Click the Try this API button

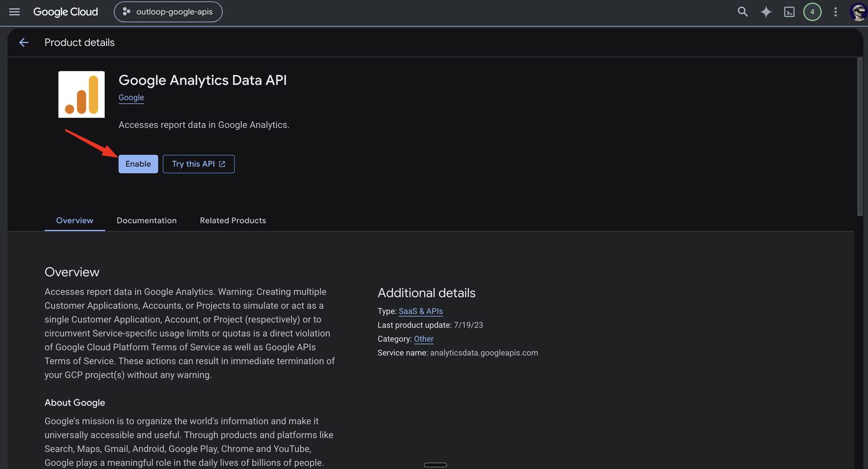click(198, 164)
